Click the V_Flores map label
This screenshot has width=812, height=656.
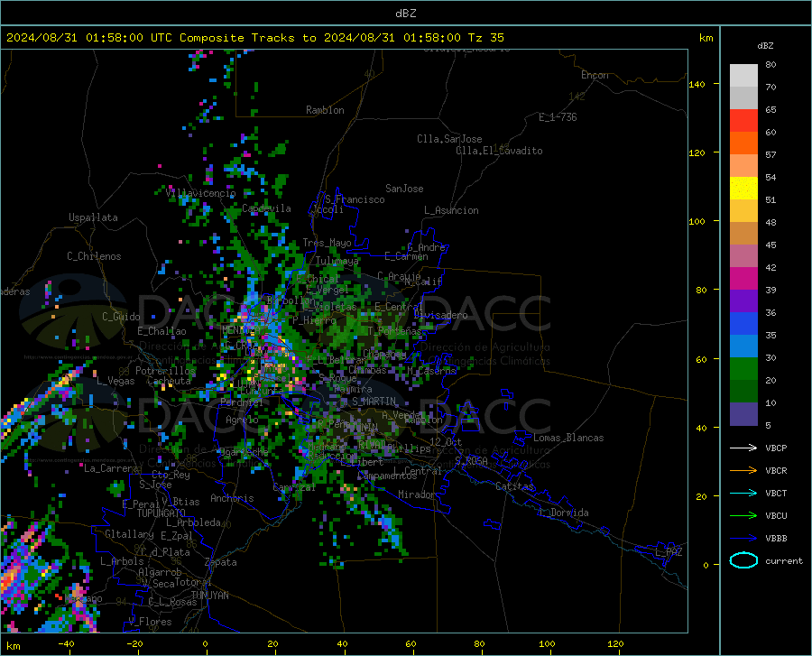coord(150,622)
